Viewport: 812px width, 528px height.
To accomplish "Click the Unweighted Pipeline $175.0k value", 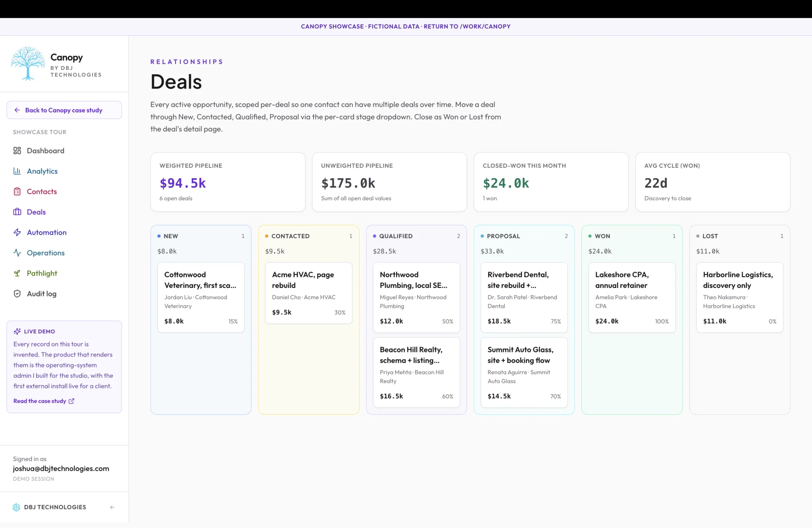I will pos(348,183).
